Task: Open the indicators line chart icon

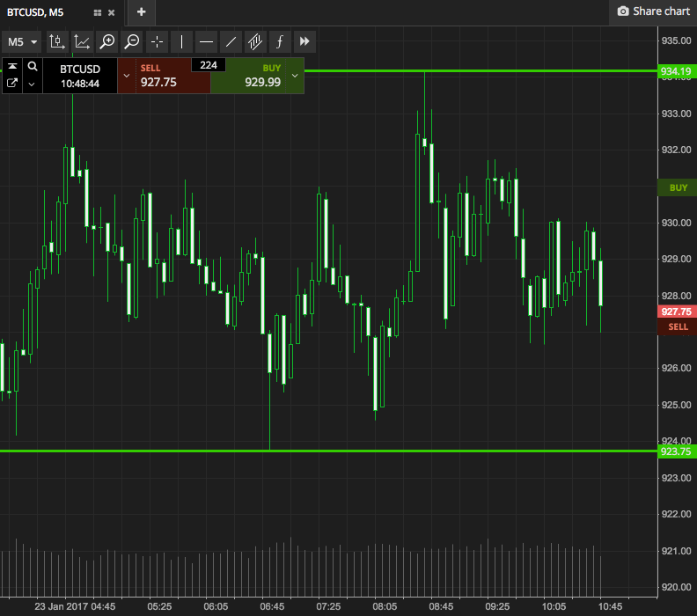Action: tap(82, 41)
